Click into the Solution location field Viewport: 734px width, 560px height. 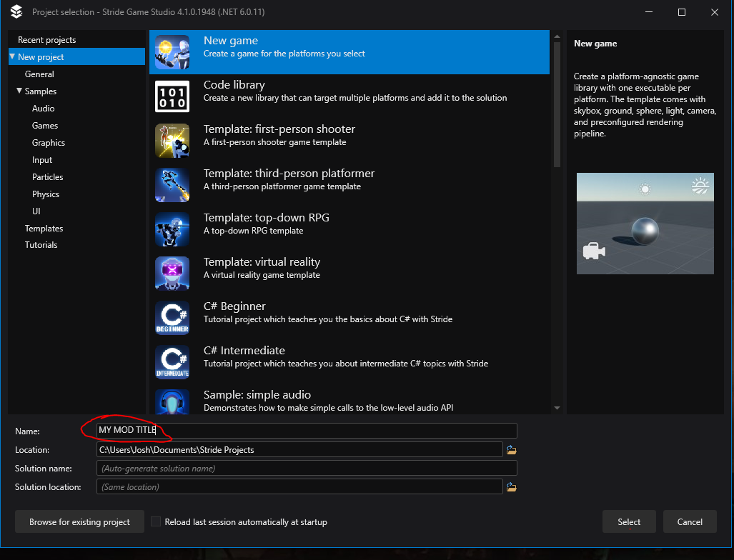pyautogui.click(x=299, y=487)
